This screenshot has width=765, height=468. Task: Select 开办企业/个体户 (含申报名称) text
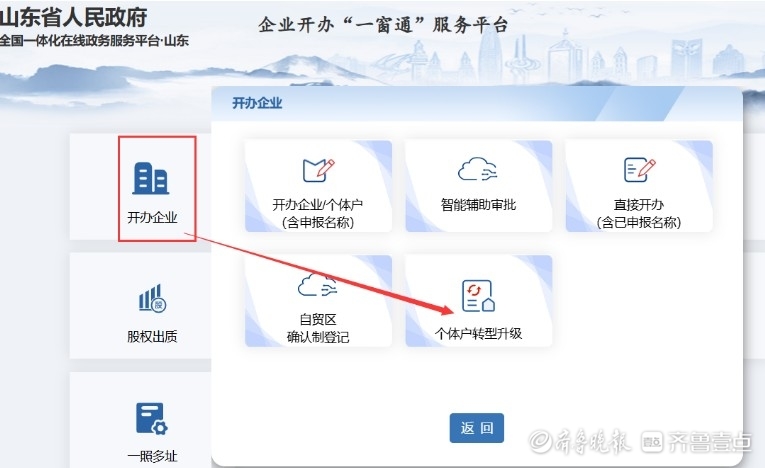click(317, 213)
